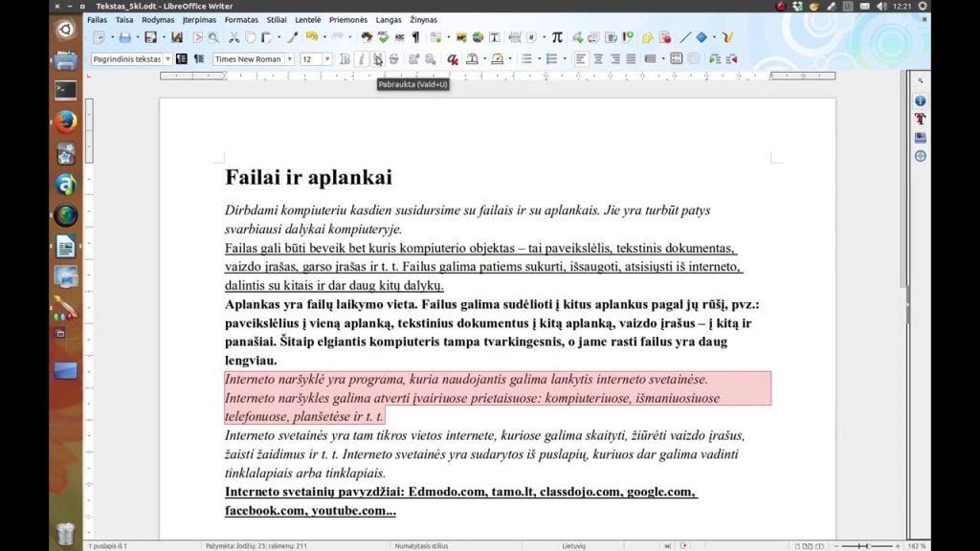This screenshot has height=551, width=980.
Task: Click the Clear Direct Formatting icon
Action: pos(453,59)
